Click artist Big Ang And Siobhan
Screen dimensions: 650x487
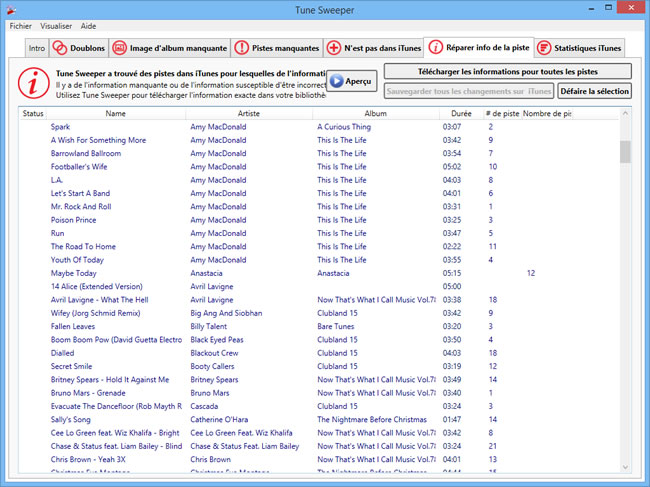226,313
